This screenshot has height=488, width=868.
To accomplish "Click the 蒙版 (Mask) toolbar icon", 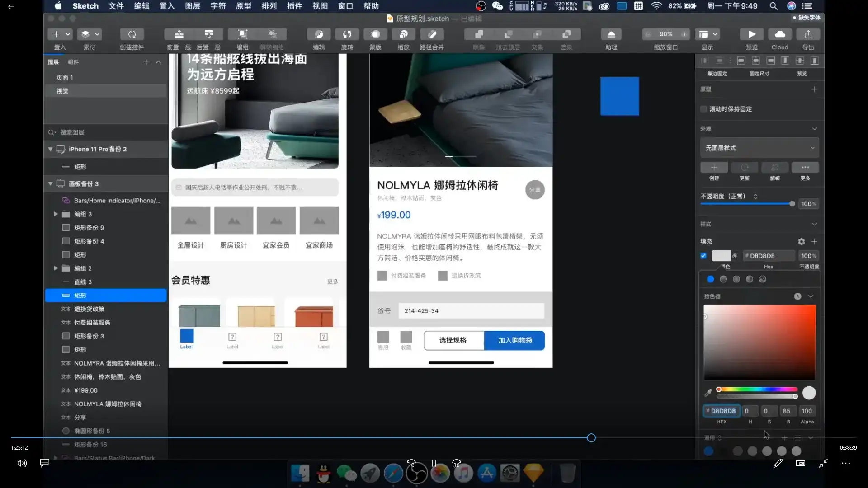I will click(x=375, y=34).
